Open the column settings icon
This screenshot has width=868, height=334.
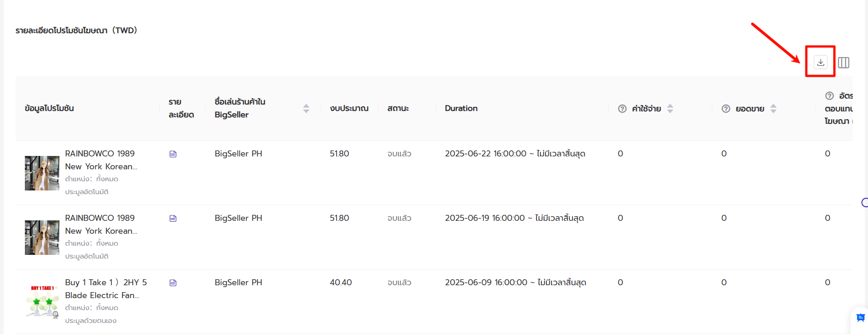(x=844, y=63)
